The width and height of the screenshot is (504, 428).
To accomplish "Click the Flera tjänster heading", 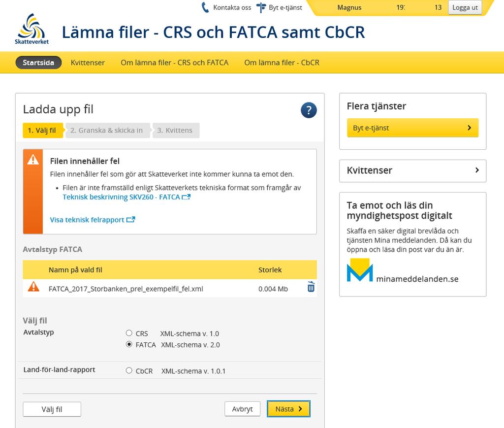I will (377, 106).
